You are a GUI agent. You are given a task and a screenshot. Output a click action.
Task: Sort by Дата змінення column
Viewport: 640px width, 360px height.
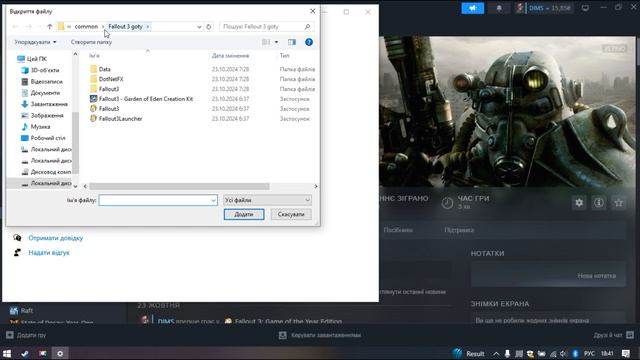pyautogui.click(x=230, y=56)
